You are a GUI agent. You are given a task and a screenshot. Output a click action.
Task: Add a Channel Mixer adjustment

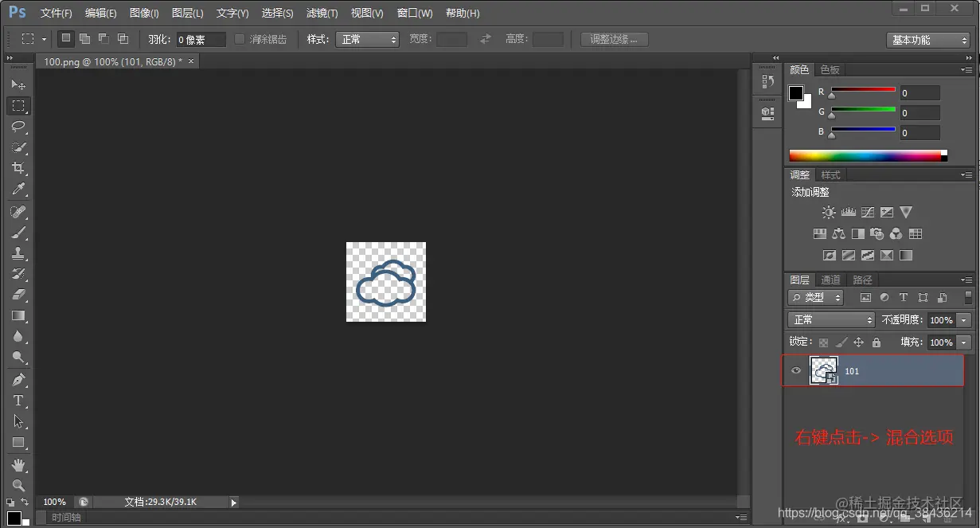tap(896, 234)
